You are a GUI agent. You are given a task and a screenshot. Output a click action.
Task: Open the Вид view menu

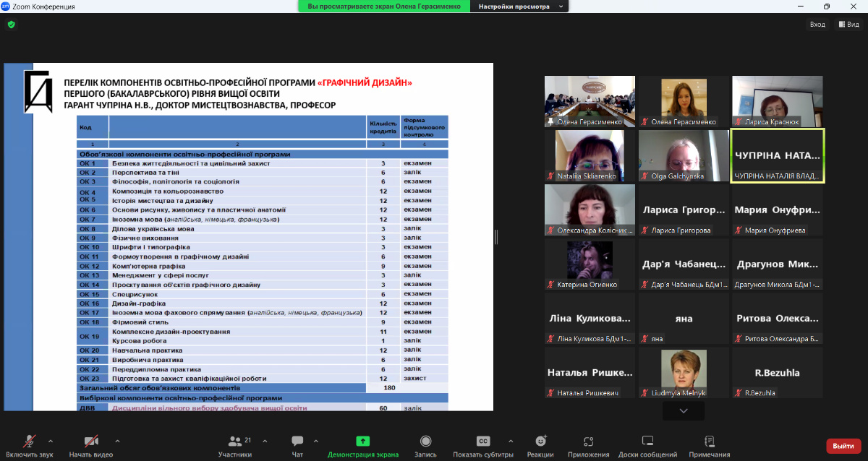(849, 25)
